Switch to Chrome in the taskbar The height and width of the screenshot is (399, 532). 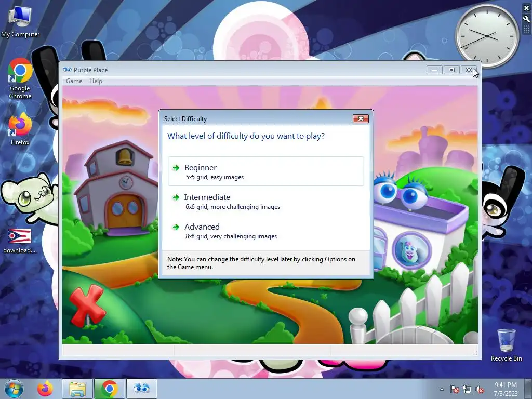click(109, 389)
